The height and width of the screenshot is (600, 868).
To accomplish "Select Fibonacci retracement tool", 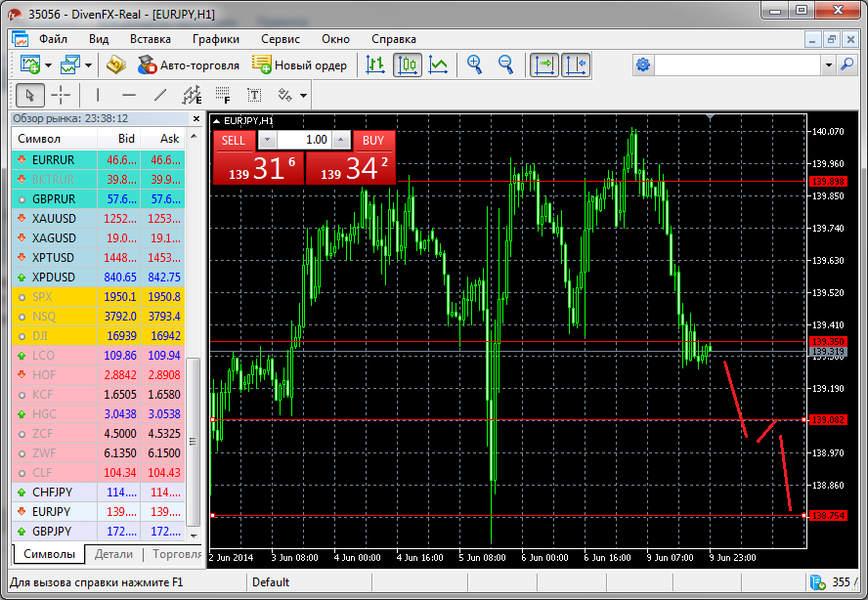I will pyautogui.click(x=223, y=95).
